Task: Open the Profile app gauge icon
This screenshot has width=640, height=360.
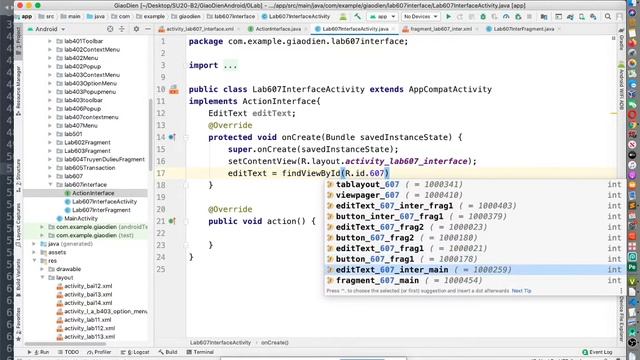Action: pyautogui.click(x=506, y=17)
